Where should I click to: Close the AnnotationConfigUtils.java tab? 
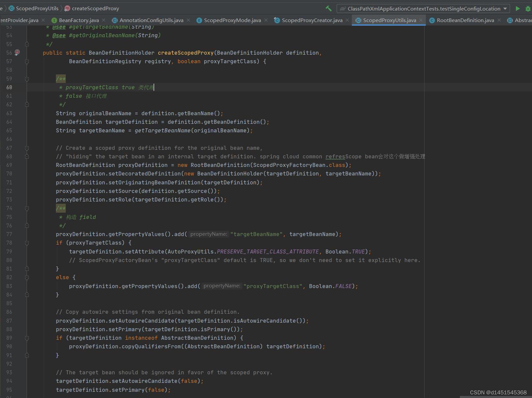(x=188, y=20)
